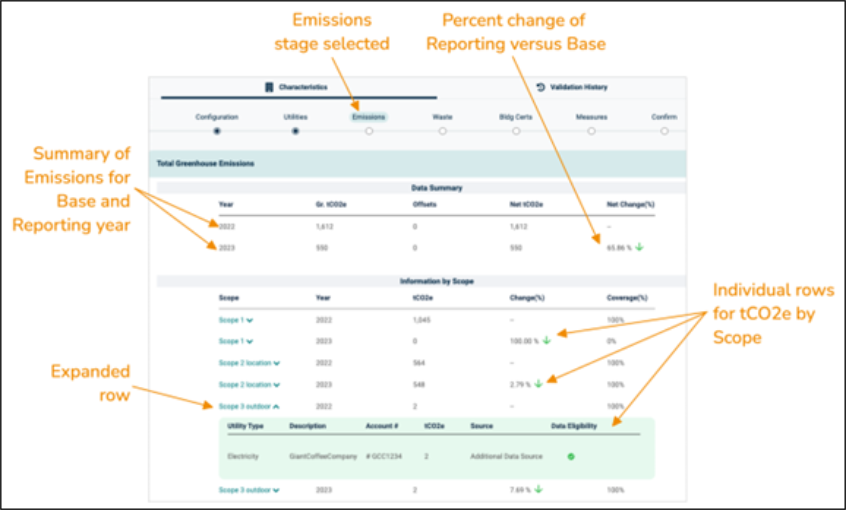
Task: Click the Validation History clock icon
Action: (x=540, y=87)
